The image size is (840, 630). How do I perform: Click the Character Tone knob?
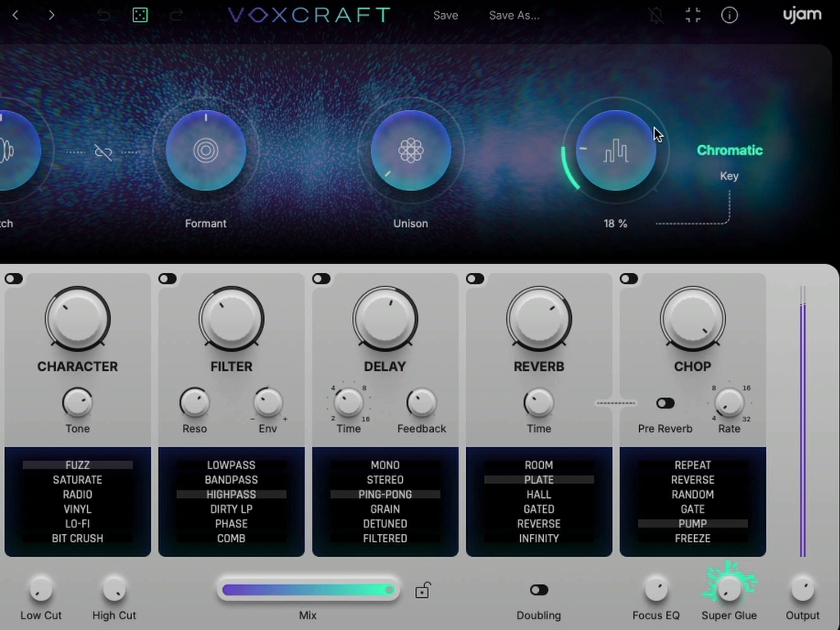(x=78, y=403)
